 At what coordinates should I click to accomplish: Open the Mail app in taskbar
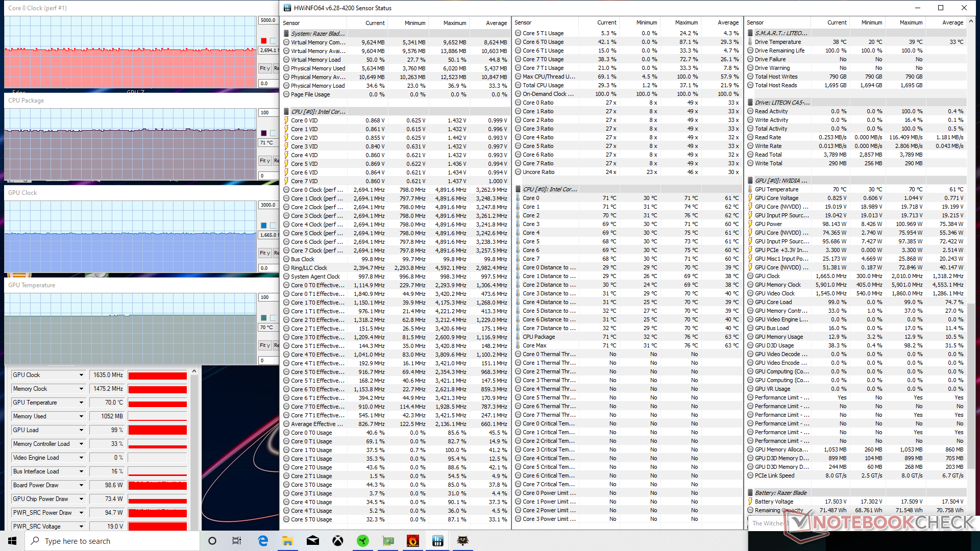click(313, 541)
